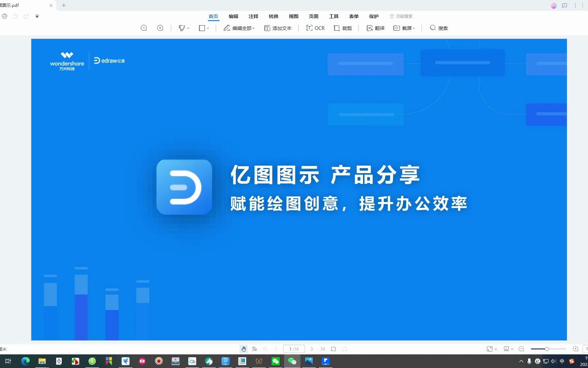Click the print icon in quick toolbar
Image resolution: width=588 pixels, height=368 pixels.
pyautogui.click(x=4, y=16)
